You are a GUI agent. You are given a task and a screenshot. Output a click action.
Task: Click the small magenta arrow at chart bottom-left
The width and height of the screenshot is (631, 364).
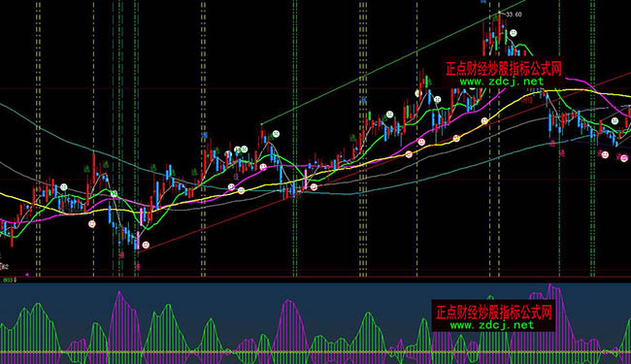click(x=27, y=275)
